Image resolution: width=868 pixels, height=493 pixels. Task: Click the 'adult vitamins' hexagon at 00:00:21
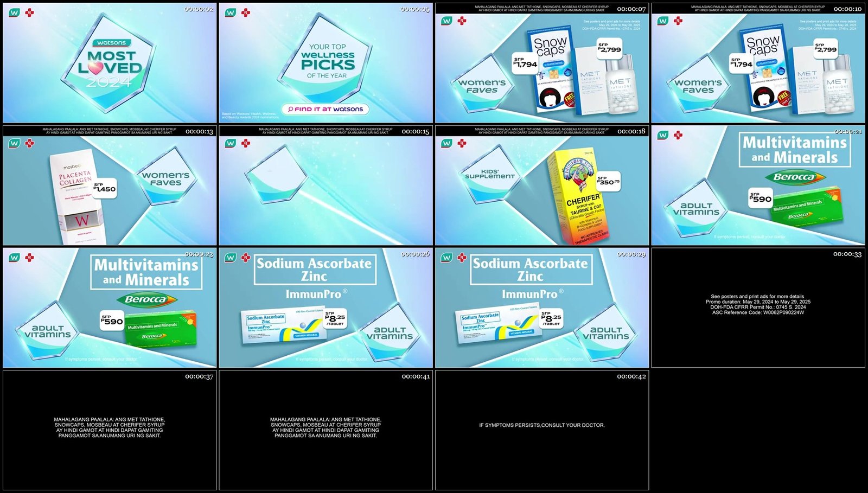[x=696, y=209]
